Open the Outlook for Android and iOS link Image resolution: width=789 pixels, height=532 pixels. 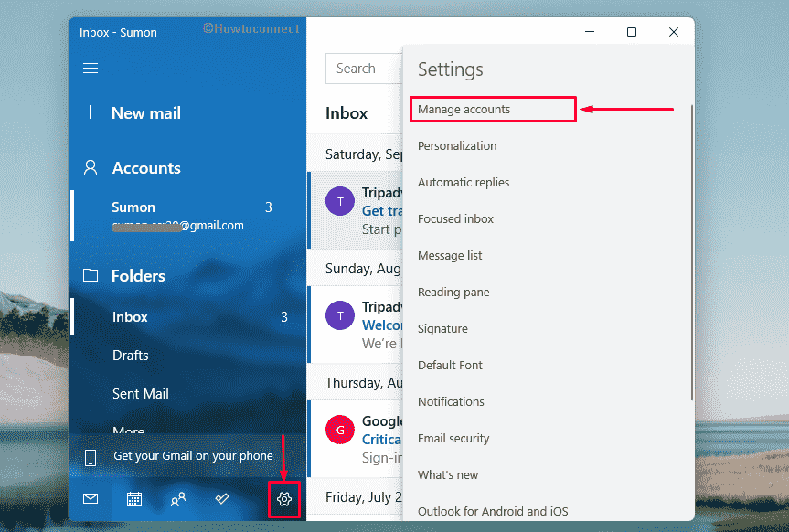coord(491,511)
